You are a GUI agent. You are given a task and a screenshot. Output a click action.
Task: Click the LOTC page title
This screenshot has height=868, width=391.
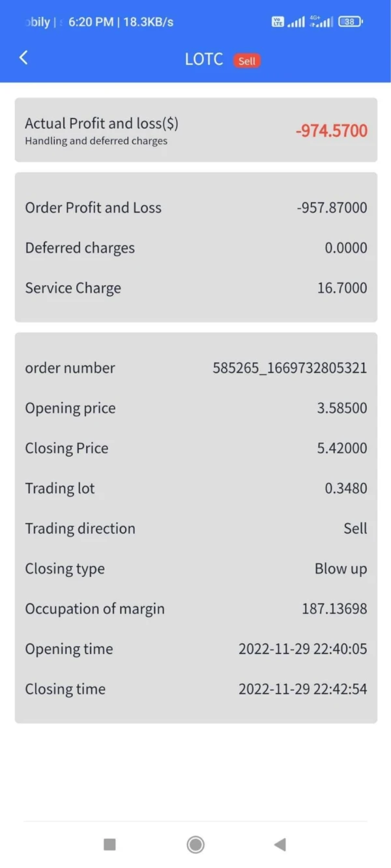pyautogui.click(x=204, y=59)
